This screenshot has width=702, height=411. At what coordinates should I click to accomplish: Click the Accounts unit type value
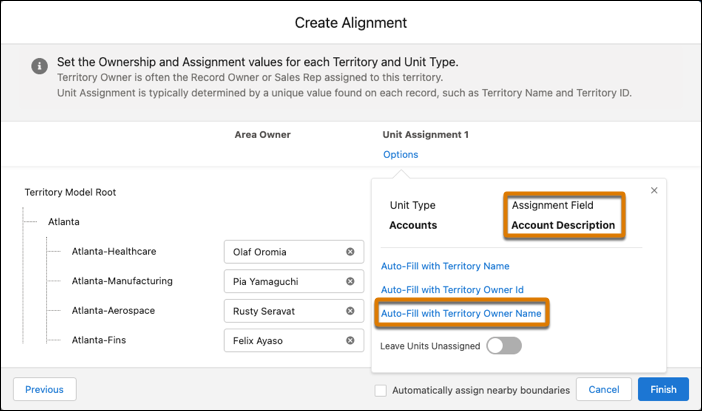point(413,225)
